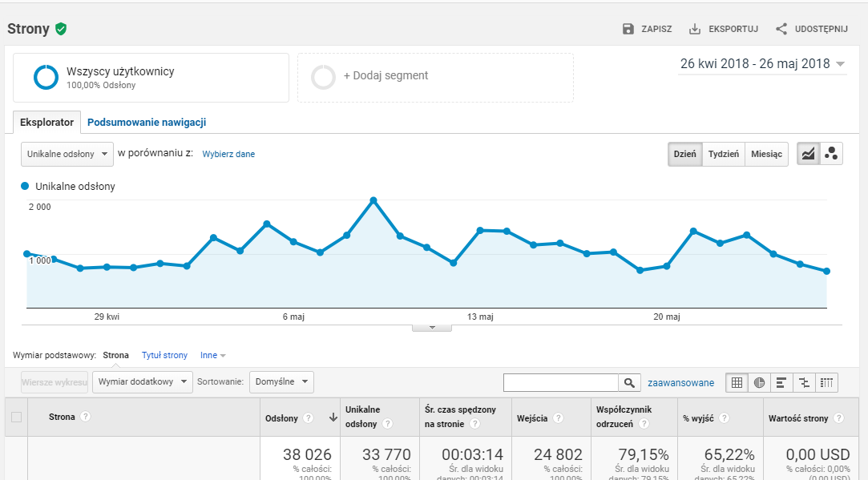
Task: Open help for Strona column
Action: coord(85,417)
